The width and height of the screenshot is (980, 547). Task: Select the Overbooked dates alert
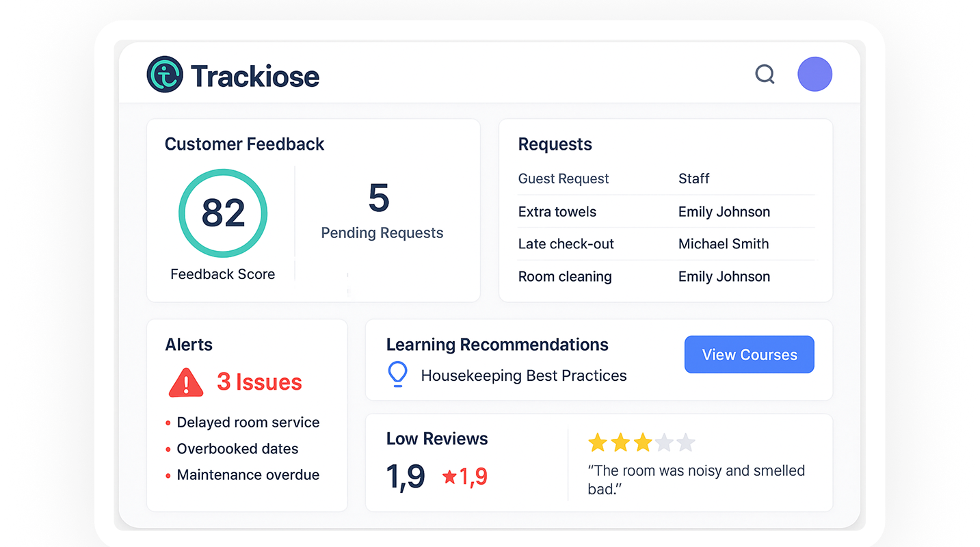(237, 449)
